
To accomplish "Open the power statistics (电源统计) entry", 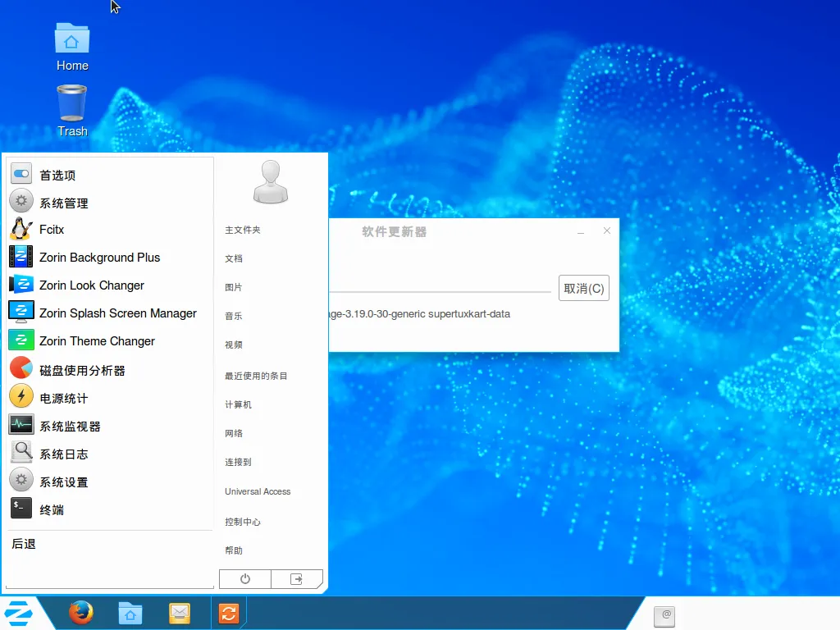I will (x=63, y=398).
